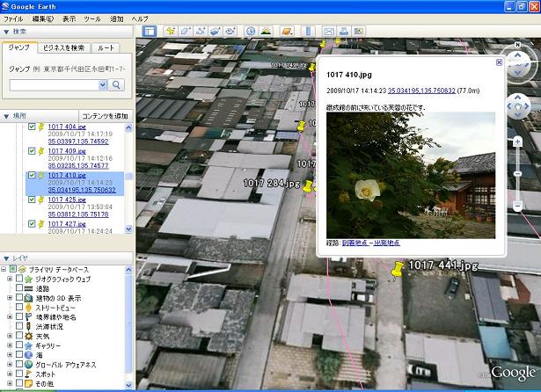Viewport: 541px width, 392px height.
Task: Collapse the search panel triangle
Action: click(6, 32)
